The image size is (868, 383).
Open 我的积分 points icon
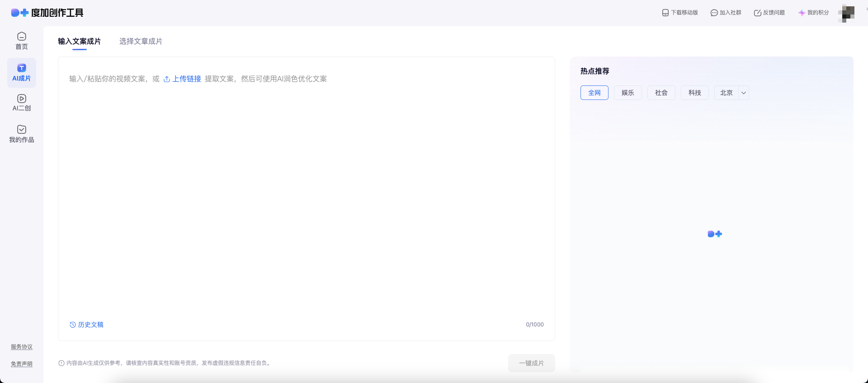point(802,13)
